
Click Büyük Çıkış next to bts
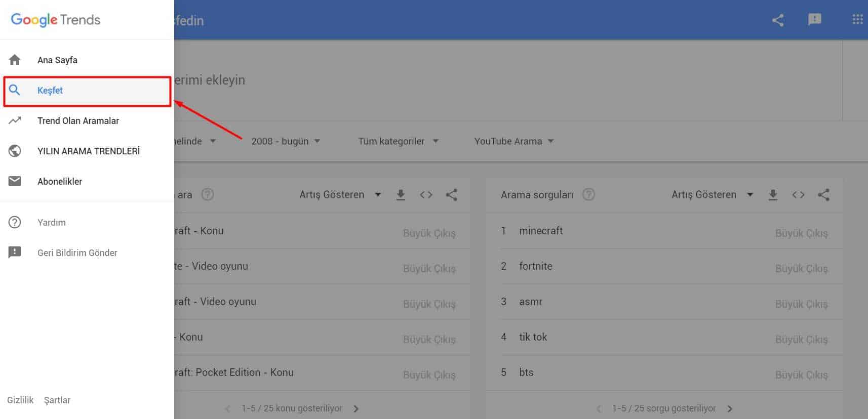tap(801, 375)
